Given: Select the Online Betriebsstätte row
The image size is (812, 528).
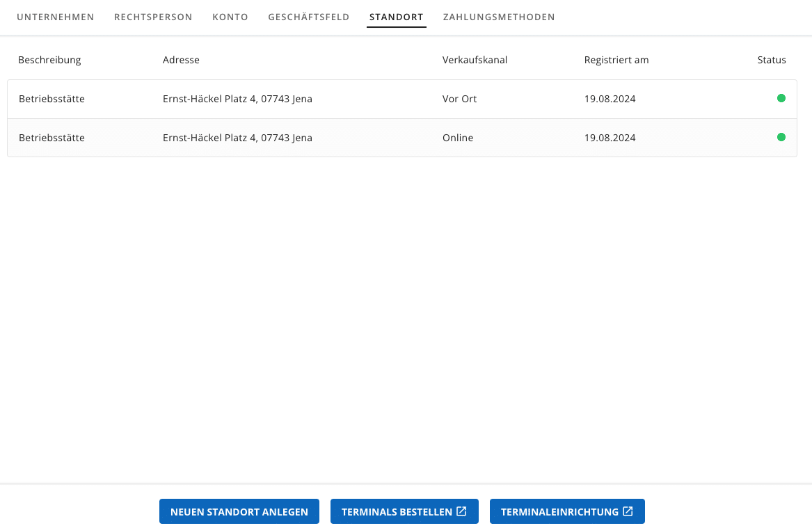Looking at the screenshot, I should pyautogui.click(x=348, y=137).
